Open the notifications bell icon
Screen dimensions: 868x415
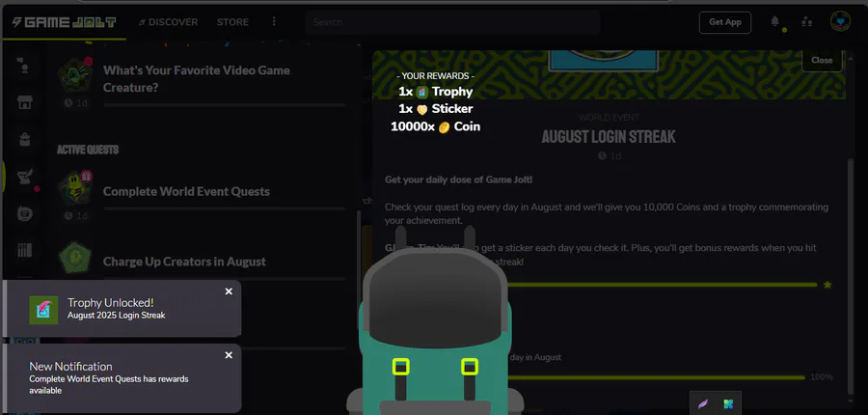coord(775,21)
